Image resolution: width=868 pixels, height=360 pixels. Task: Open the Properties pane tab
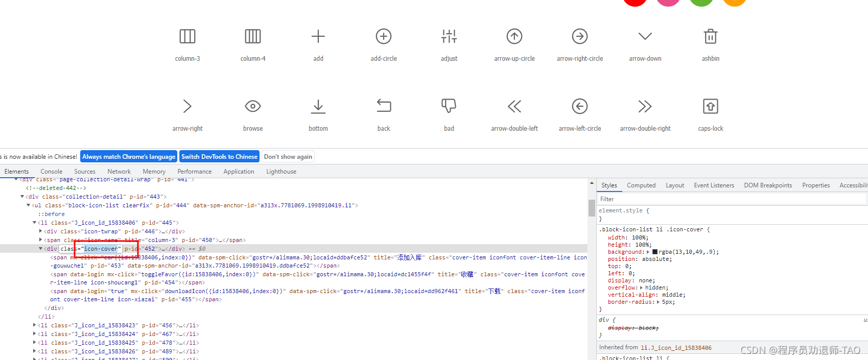816,185
